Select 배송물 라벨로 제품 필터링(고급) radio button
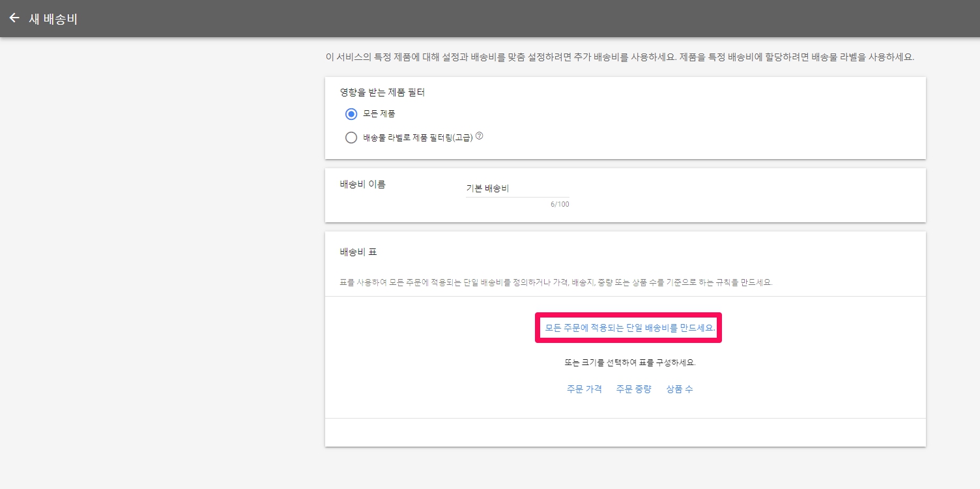The width and height of the screenshot is (980, 489). coord(351,138)
